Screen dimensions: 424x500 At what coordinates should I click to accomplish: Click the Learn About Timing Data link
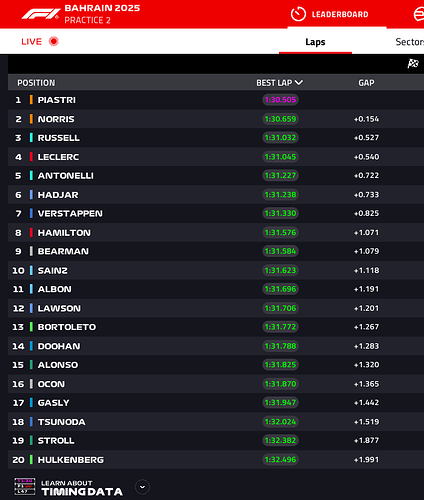pyautogui.click(x=82, y=488)
